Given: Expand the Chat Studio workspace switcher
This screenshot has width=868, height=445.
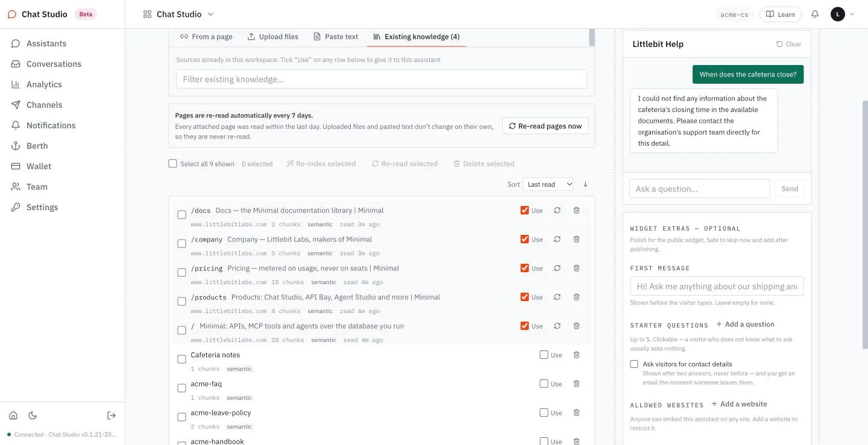Looking at the screenshot, I should coord(178,14).
